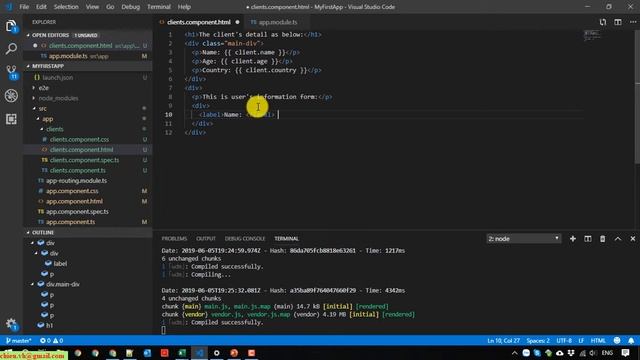
Task: Select label node in outline
Action: [x=60, y=264]
